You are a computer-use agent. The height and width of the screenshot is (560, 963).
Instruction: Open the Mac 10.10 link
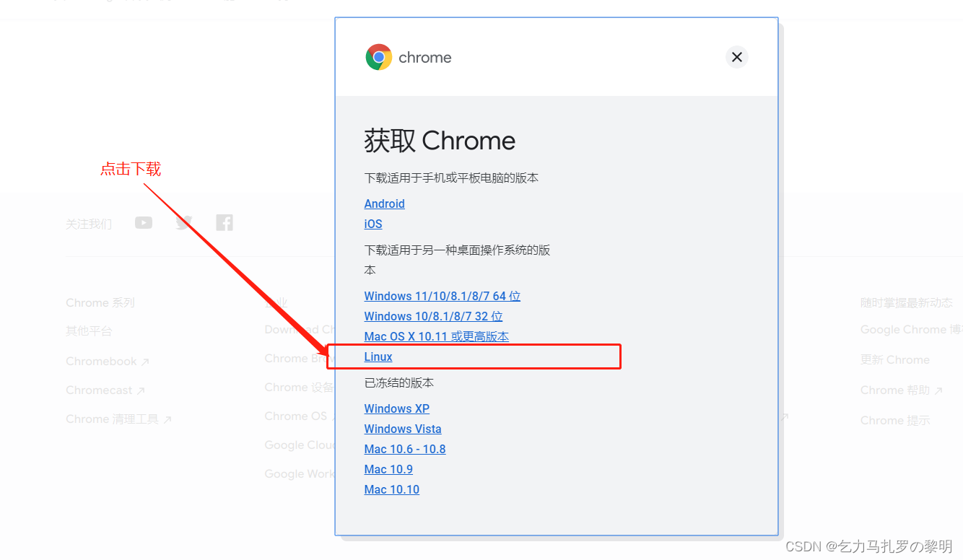point(392,489)
